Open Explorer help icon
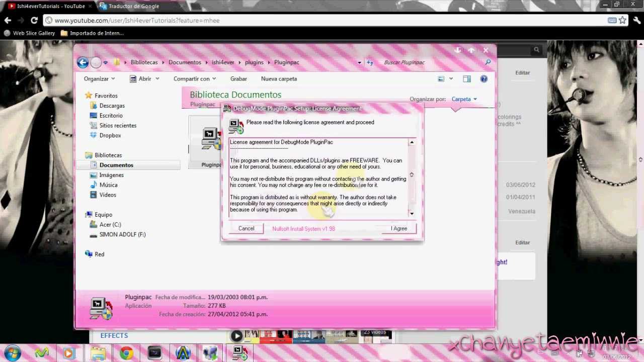This screenshot has height=362, width=644. pos(484,79)
